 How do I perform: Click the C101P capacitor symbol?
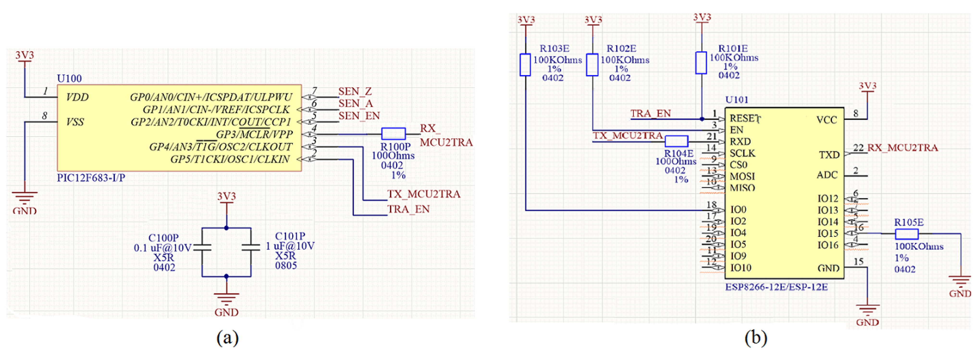[251, 247]
